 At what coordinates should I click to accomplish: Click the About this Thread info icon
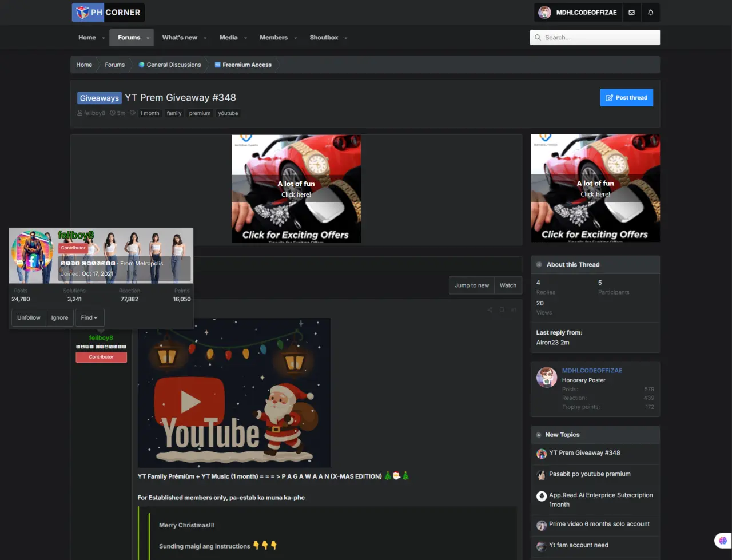(x=539, y=265)
